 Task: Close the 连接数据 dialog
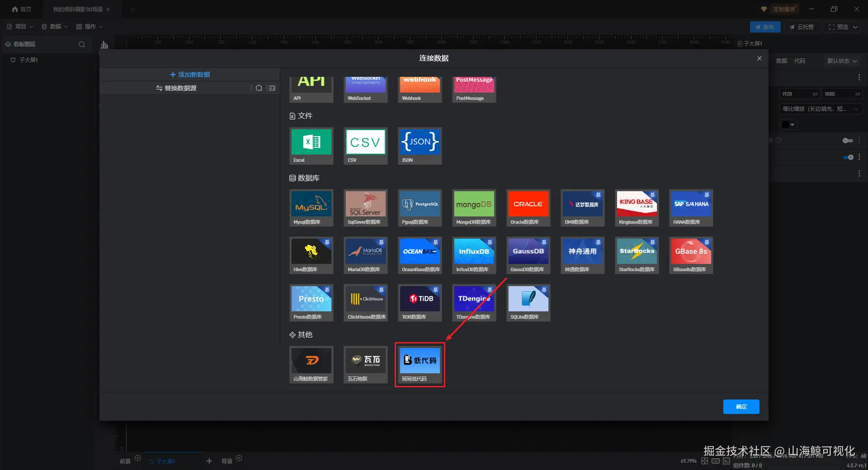tap(759, 58)
